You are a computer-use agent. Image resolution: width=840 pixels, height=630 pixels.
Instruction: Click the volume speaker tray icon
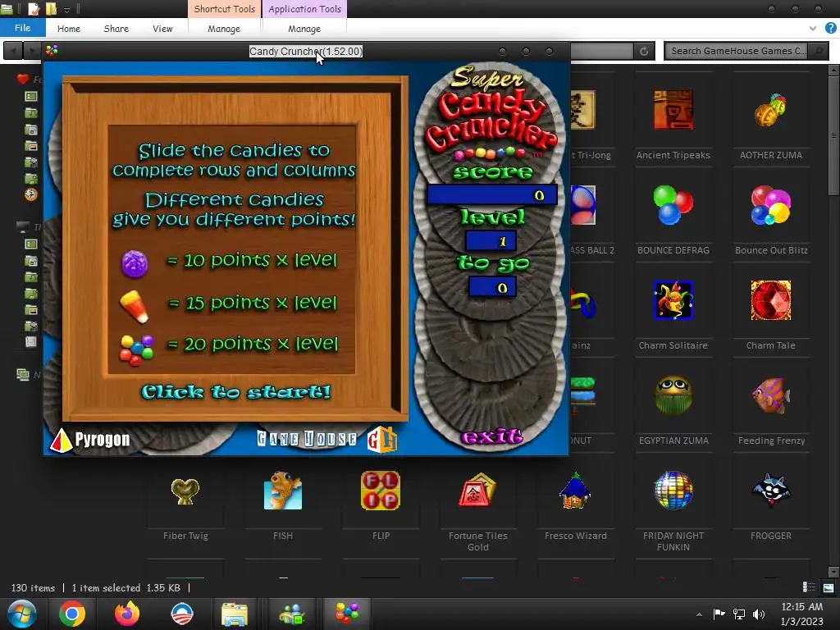(x=759, y=614)
